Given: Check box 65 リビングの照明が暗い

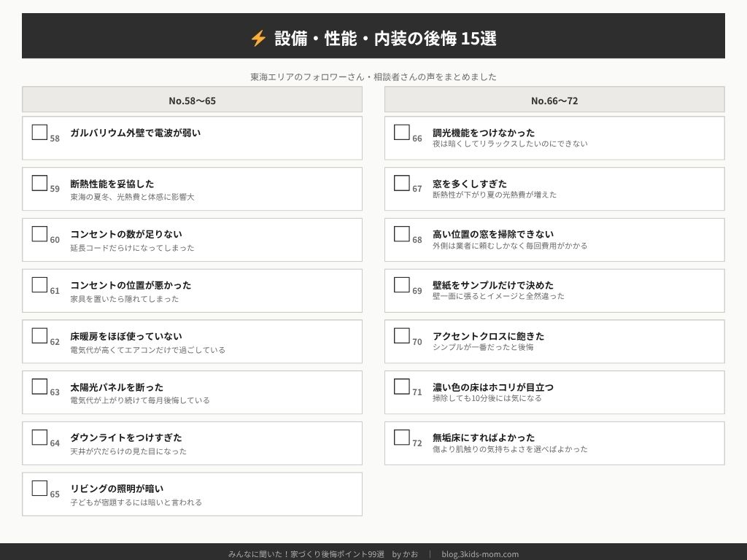Looking at the screenshot, I should pos(39,488).
